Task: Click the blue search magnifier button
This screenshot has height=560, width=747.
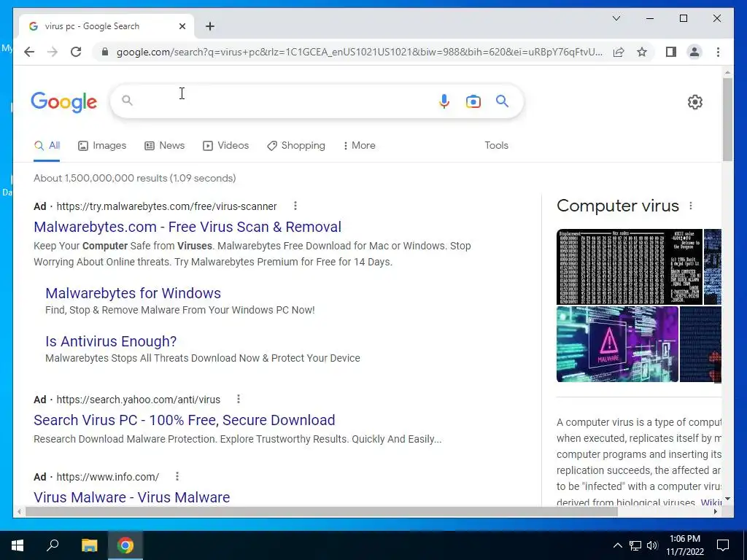Action: click(x=502, y=101)
